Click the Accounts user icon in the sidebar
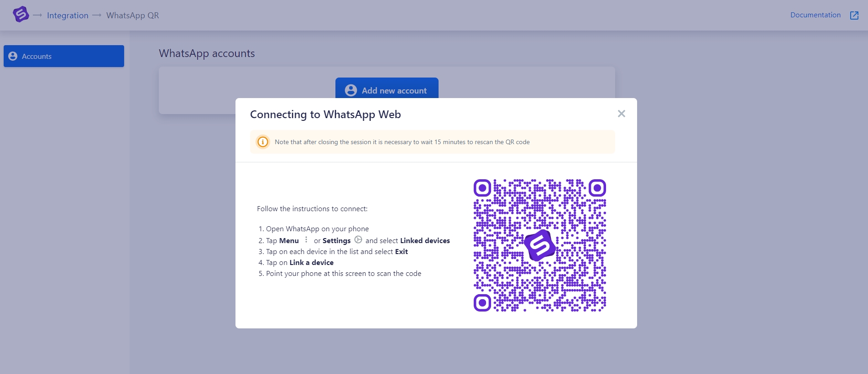Image resolution: width=868 pixels, height=374 pixels. [x=13, y=56]
